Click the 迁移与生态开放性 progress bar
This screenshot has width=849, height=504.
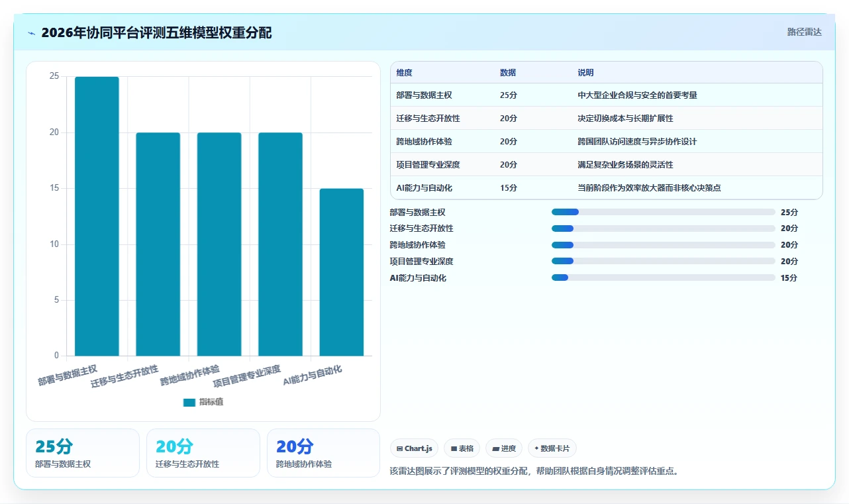tap(663, 228)
